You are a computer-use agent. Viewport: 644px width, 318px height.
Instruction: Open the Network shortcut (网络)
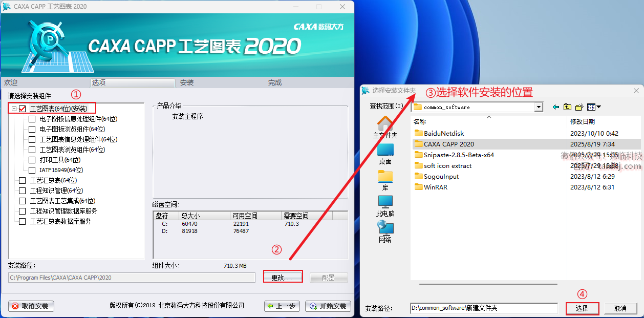click(x=385, y=232)
